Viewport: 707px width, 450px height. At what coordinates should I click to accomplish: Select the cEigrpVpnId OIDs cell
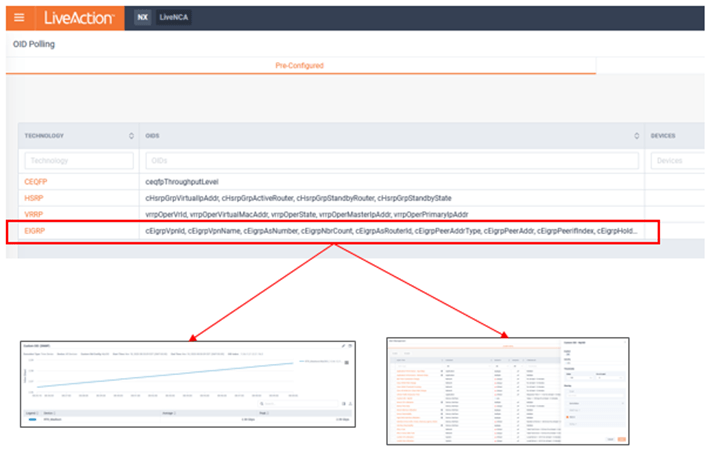pyautogui.click(x=391, y=231)
